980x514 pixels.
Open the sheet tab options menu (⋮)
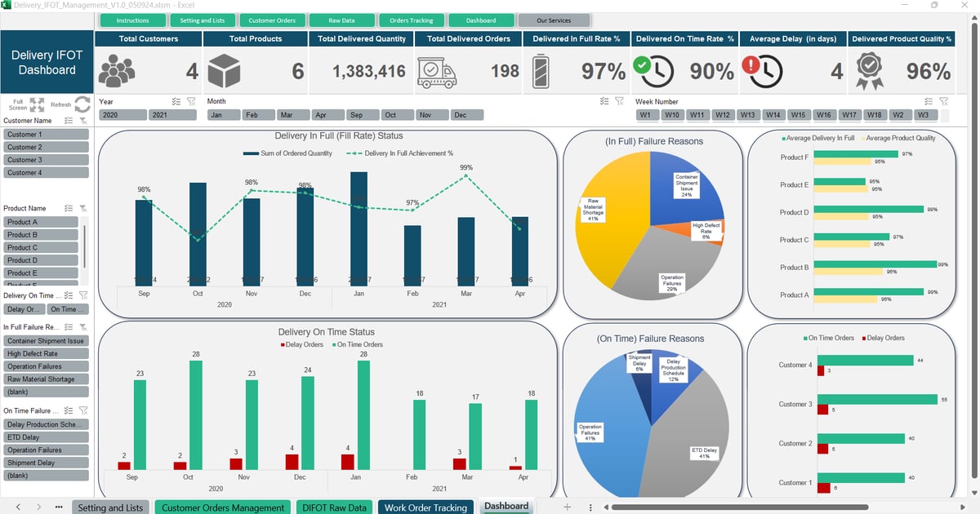[x=590, y=507]
